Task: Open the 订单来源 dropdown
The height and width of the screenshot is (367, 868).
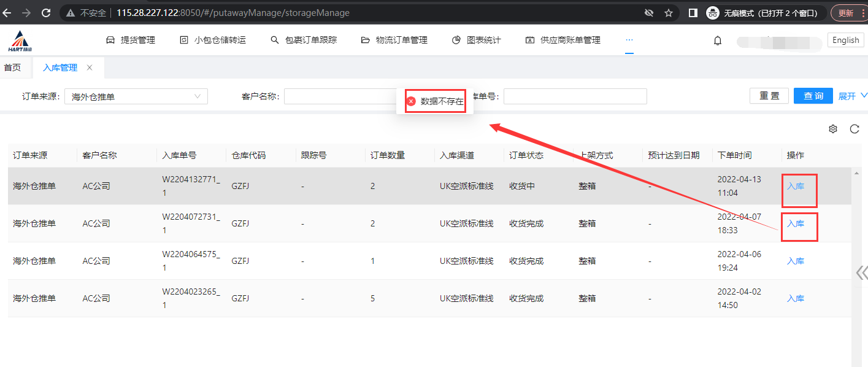Action: [136, 96]
